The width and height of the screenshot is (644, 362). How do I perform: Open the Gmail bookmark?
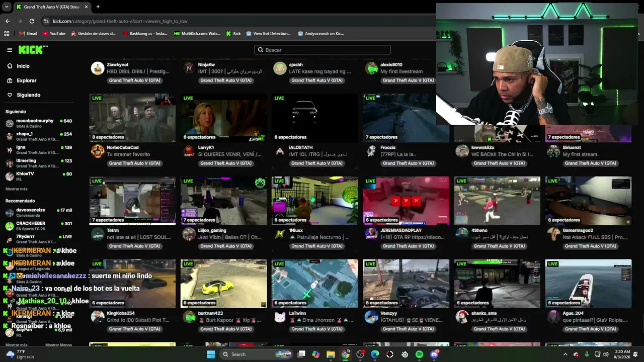tap(28, 34)
